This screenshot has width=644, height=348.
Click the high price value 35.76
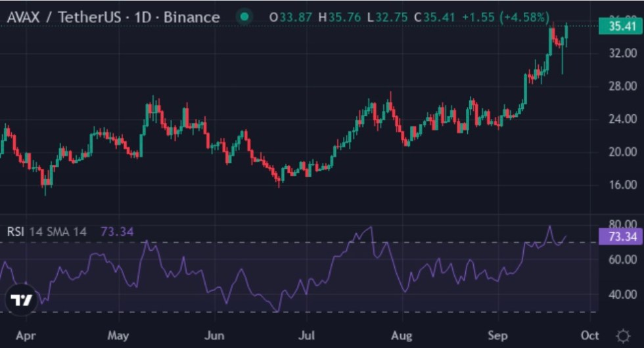coord(344,17)
